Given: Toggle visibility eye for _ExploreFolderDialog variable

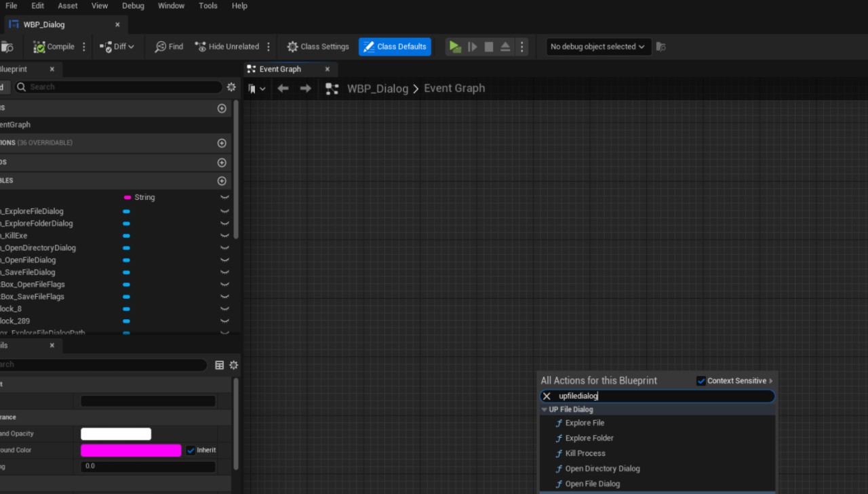Looking at the screenshot, I should pyautogui.click(x=224, y=224).
